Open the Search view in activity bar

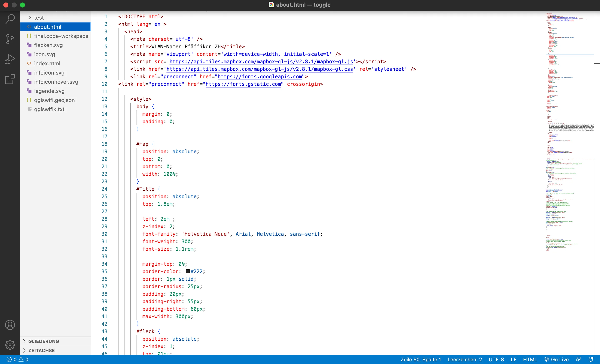tap(10, 19)
